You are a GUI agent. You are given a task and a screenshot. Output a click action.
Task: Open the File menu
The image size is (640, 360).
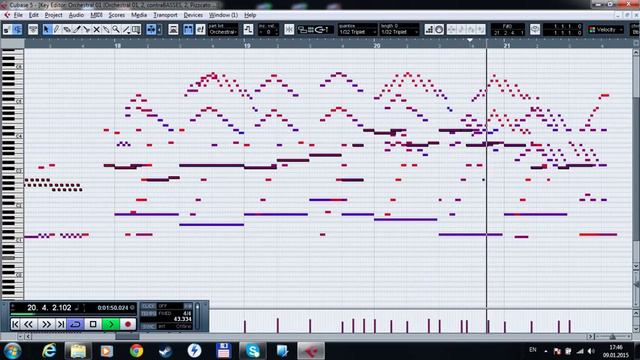point(18,15)
